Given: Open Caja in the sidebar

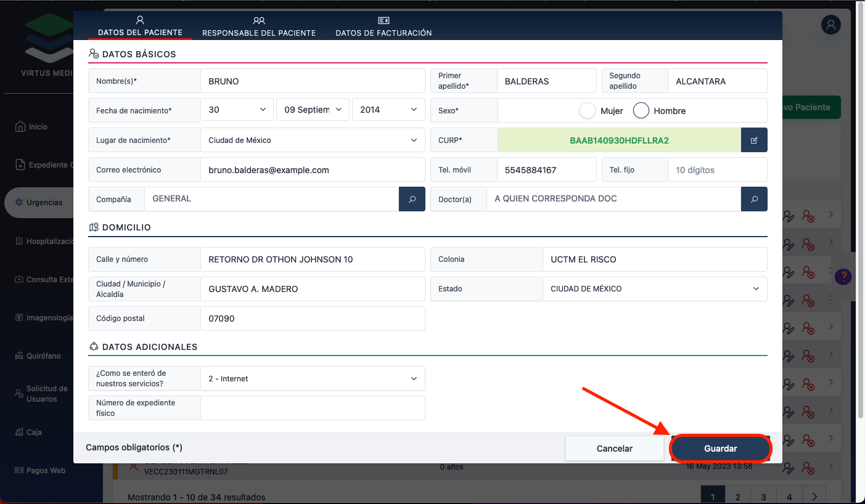Looking at the screenshot, I should [34, 433].
